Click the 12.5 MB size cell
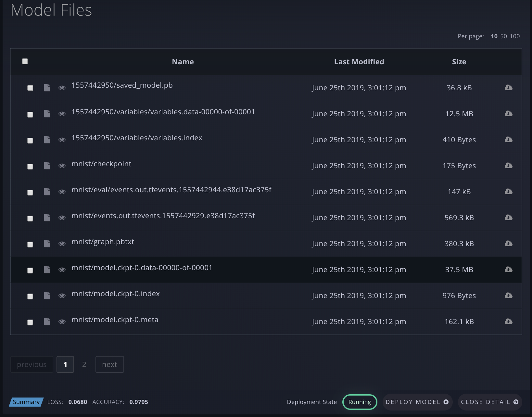Image resolution: width=532 pixels, height=417 pixels. (459, 114)
